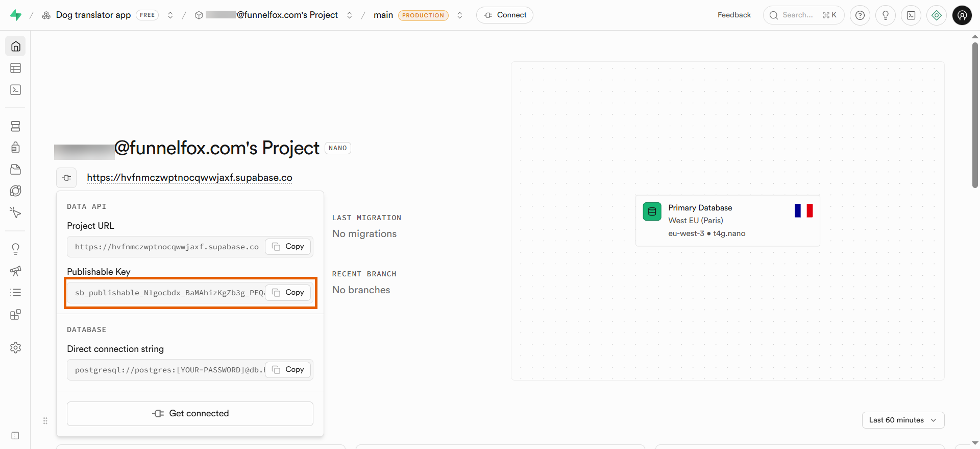This screenshot has height=449, width=980.
Task: Open the Reports telescope sidebar icon
Action: point(16,271)
